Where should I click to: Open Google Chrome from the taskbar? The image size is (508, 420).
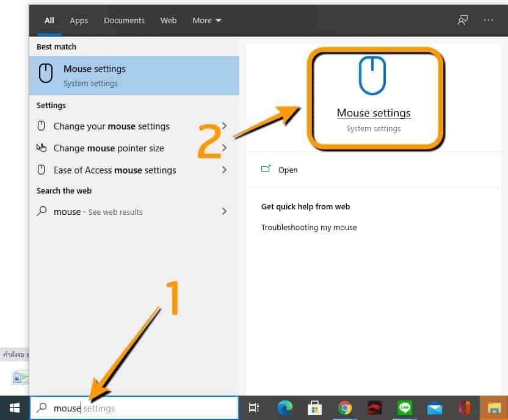tap(345, 408)
